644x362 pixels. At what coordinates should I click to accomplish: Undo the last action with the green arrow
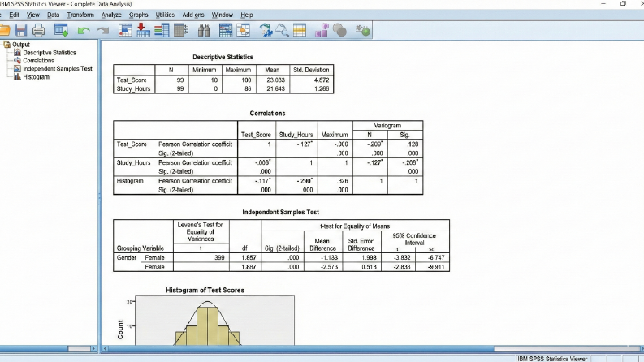[84, 31]
